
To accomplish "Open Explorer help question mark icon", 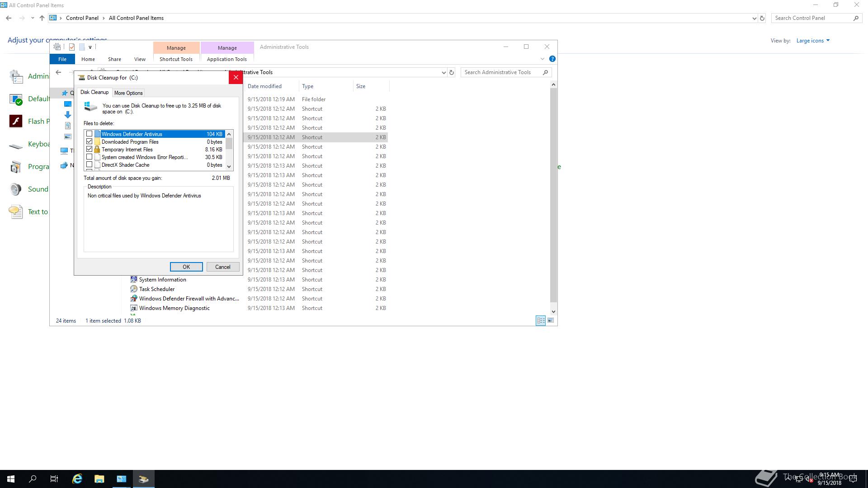I will (x=552, y=59).
